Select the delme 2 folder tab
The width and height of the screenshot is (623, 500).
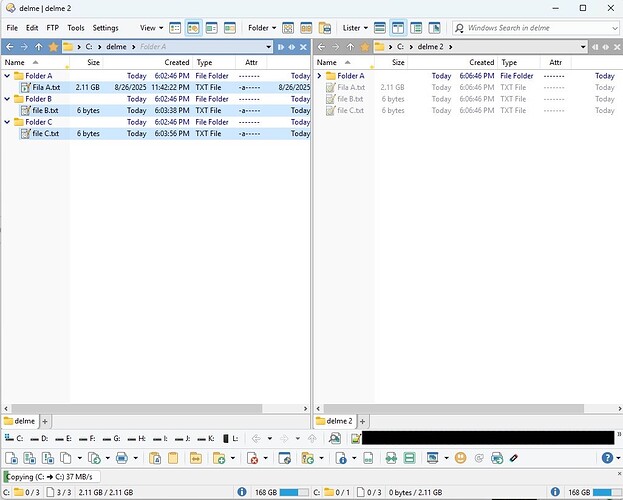334,421
